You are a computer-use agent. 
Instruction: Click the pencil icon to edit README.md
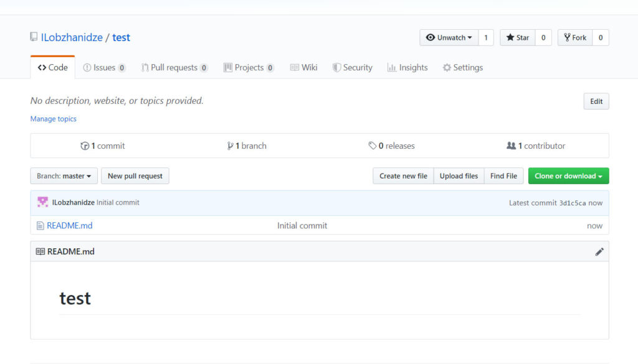point(599,252)
